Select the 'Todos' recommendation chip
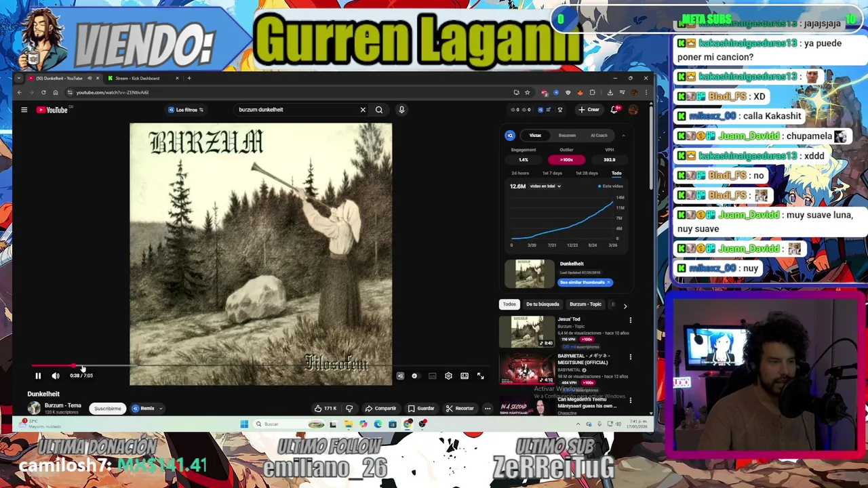868x488 pixels. click(509, 304)
